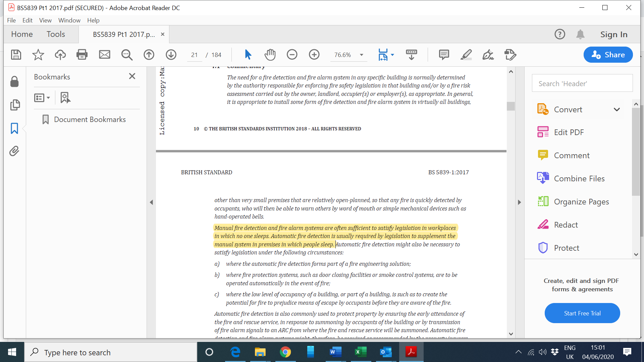Open the View menu
Image resolution: width=644 pixels, height=362 pixels.
(45, 20)
